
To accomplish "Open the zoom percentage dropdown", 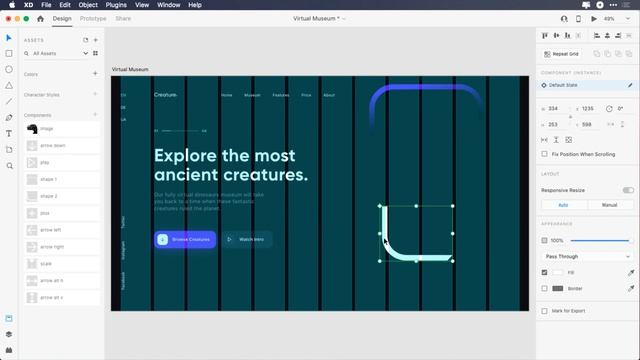I will [628, 19].
